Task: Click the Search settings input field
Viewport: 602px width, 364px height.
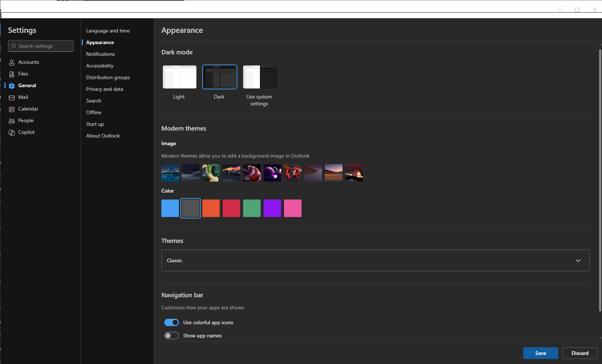Action: point(41,46)
